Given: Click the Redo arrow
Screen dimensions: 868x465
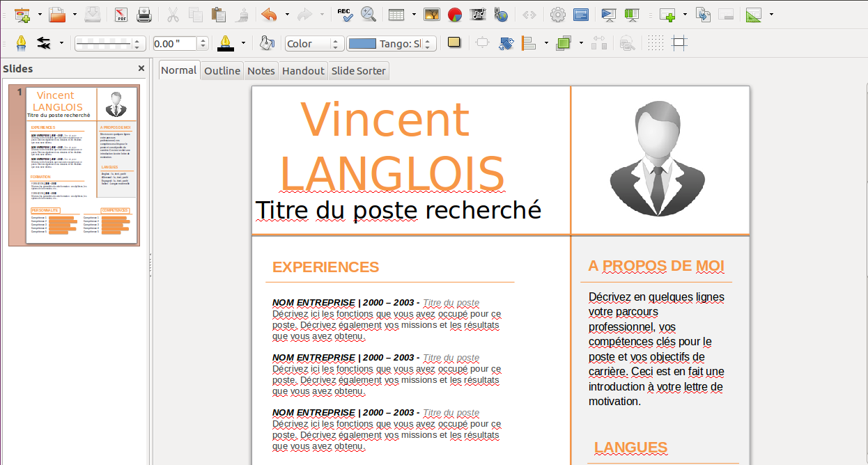Looking at the screenshot, I should click(304, 14).
